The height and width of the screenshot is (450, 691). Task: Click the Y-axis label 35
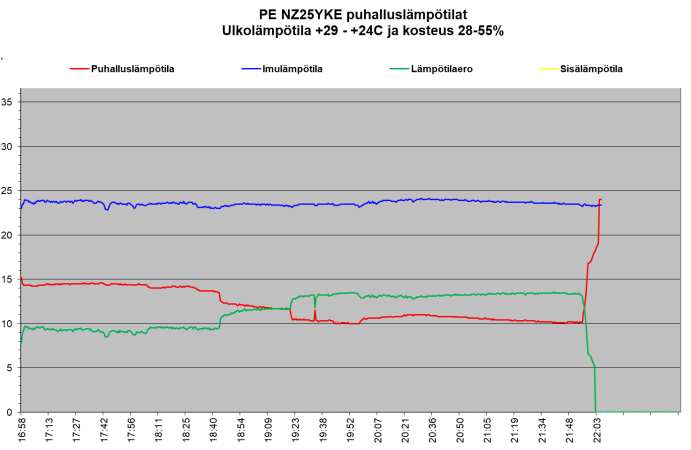(8, 102)
